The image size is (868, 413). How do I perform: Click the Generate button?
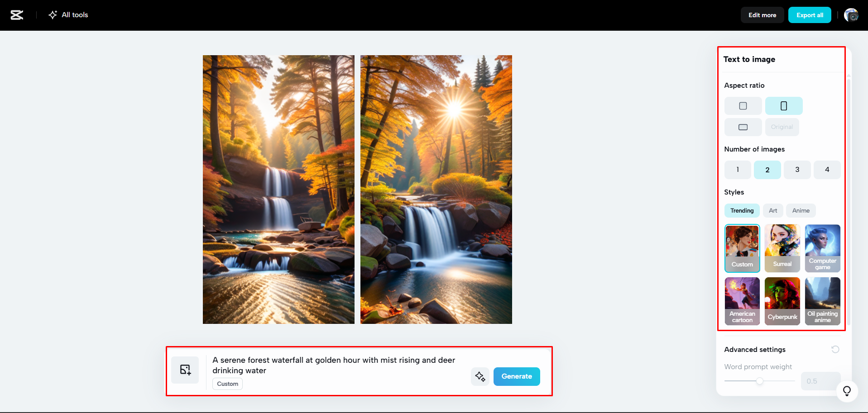pos(517,376)
